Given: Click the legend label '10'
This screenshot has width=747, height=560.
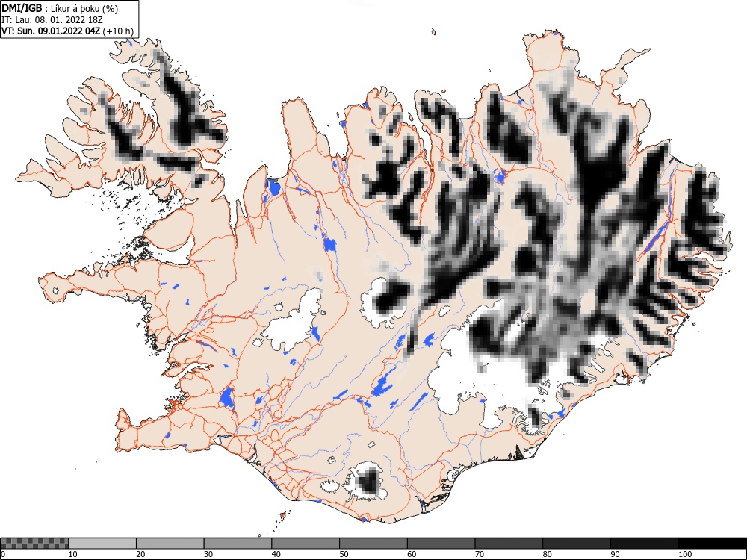Looking at the screenshot, I should [73, 554].
